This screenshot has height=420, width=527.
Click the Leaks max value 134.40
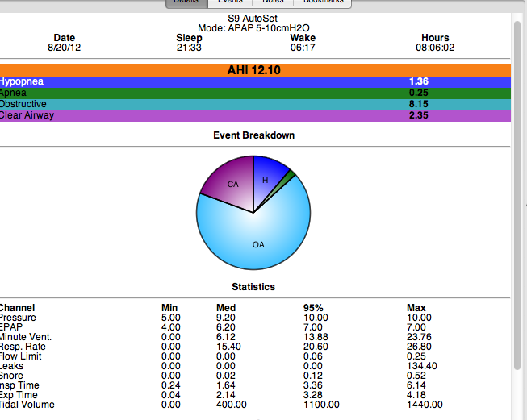pyautogui.click(x=422, y=365)
